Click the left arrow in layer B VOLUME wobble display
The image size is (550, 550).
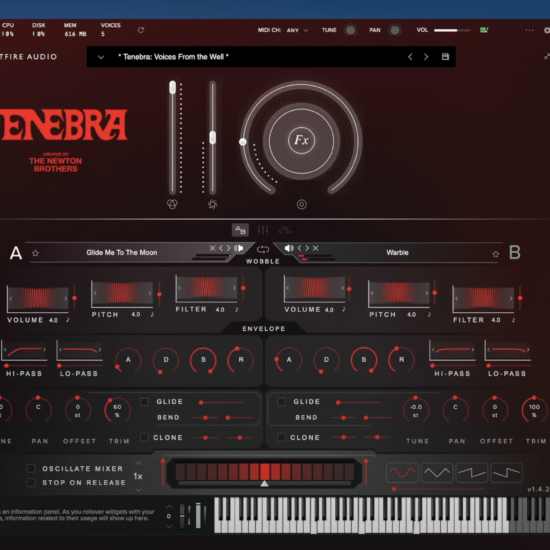288,288
